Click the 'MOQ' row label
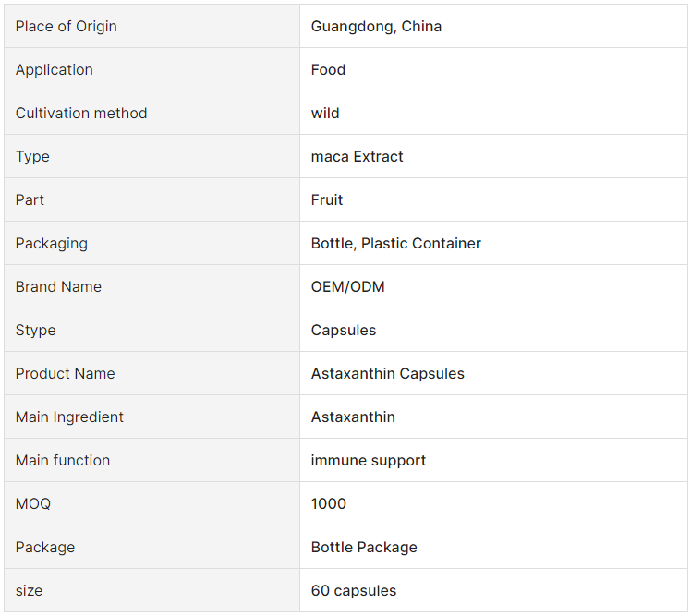Image resolution: width=691 pixels, height=616 pixels. coord(33,503)
